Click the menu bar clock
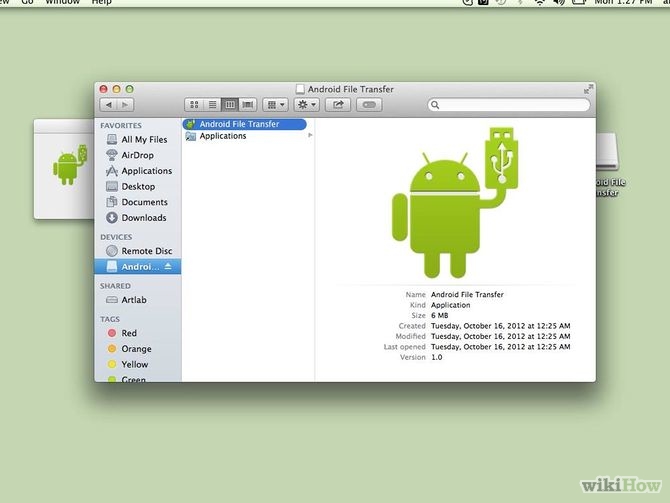The image size is (670, 503). pyautogui.click(x=623, y=2)
